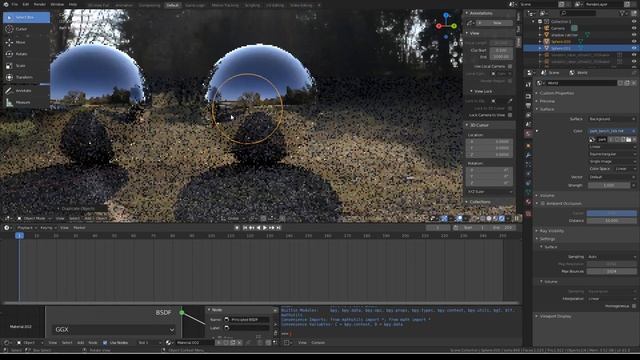
Task: Open the Material properties tab icon
Action: pos(529,202)
